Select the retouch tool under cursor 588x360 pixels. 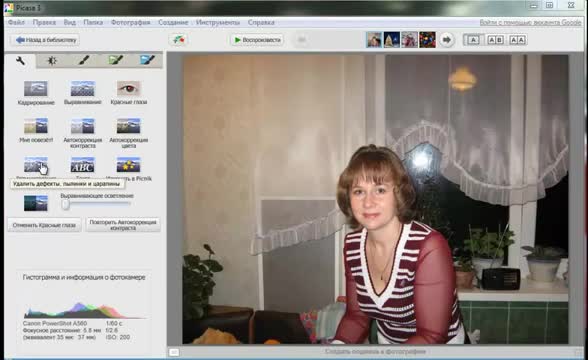36,165
